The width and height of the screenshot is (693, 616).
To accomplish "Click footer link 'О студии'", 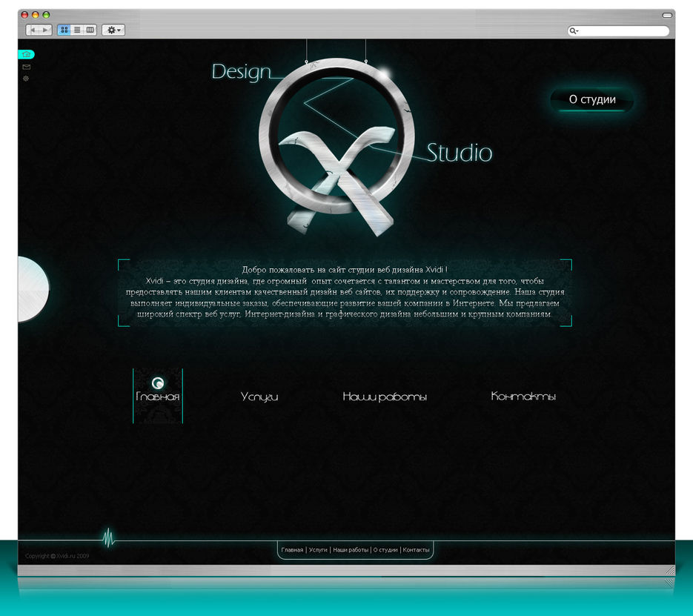I will click(x=385, y=550).
